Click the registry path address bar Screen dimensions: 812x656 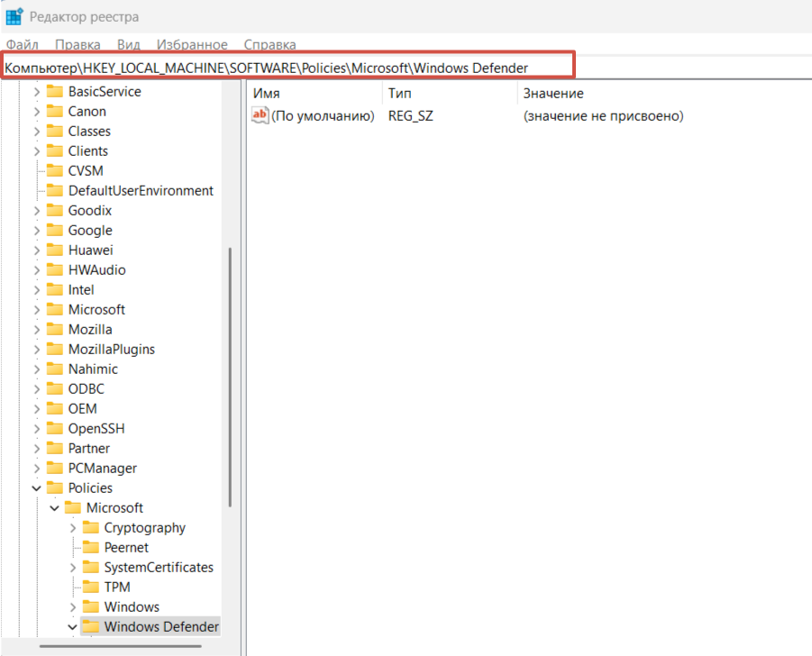tap(287, 68)
